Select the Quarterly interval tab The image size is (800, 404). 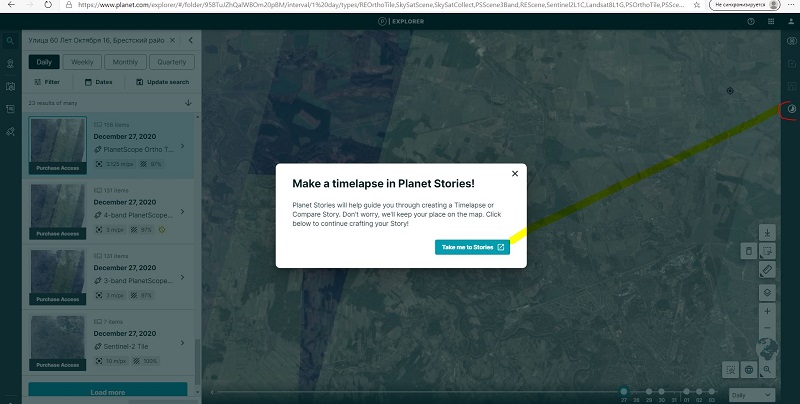click(172, 62)
